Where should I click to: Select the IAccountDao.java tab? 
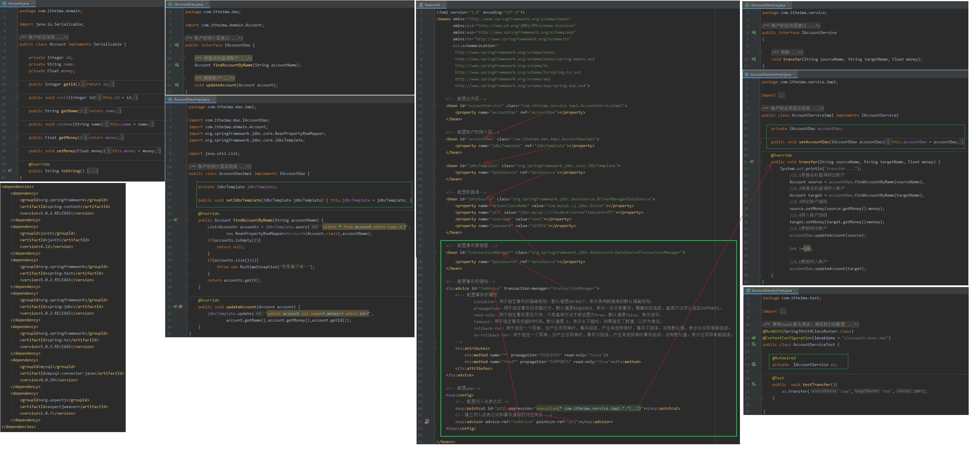pos(188,5)
